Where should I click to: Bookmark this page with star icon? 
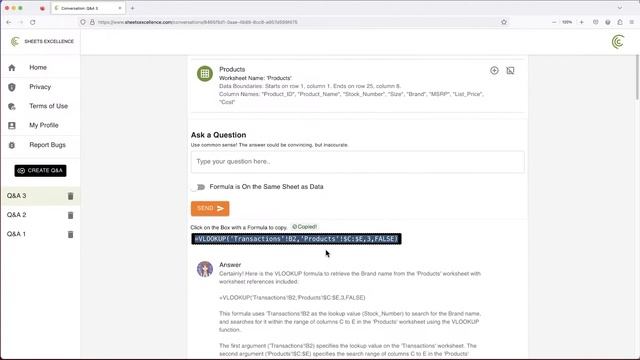point(504,22)
